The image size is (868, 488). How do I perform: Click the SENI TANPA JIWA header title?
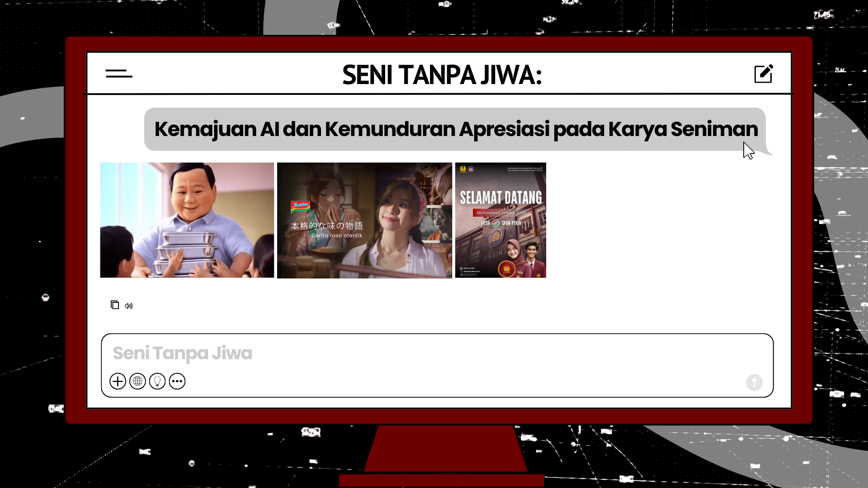[442, 75]
